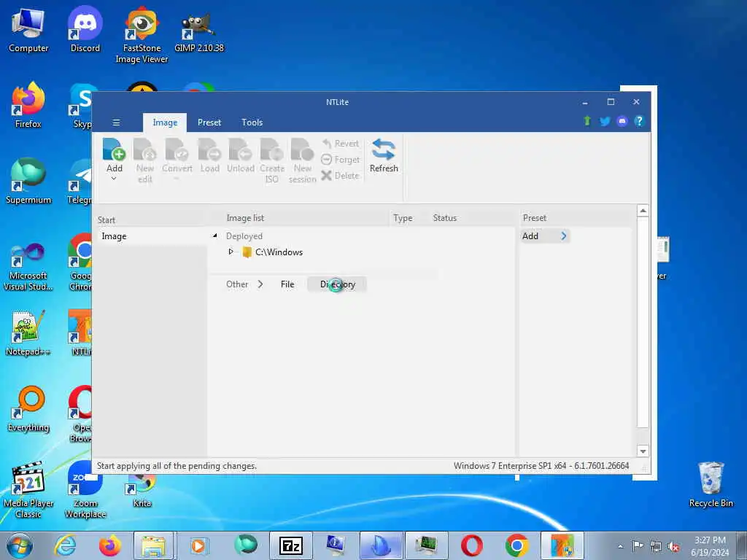Click the File add option

(x=287, y=284)
